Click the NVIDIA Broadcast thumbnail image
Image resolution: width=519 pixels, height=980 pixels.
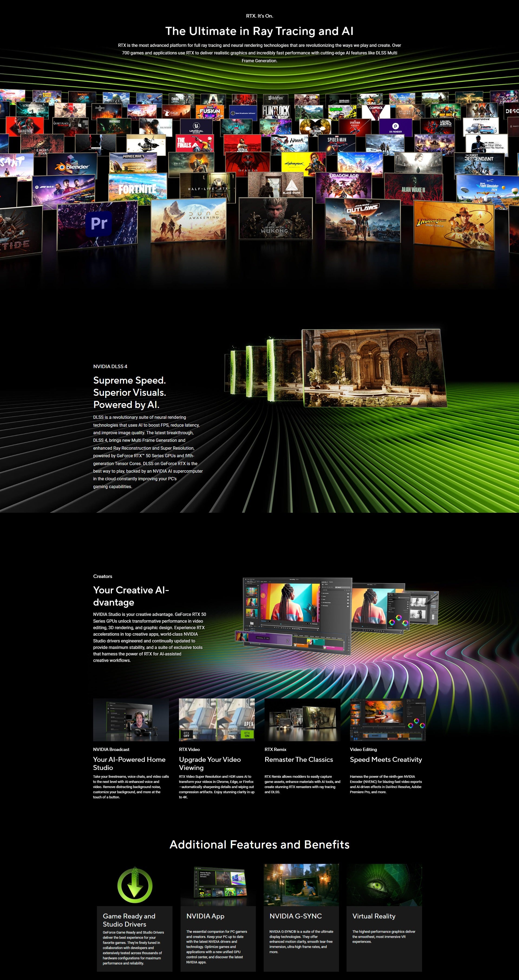click(x=131, y=719)
